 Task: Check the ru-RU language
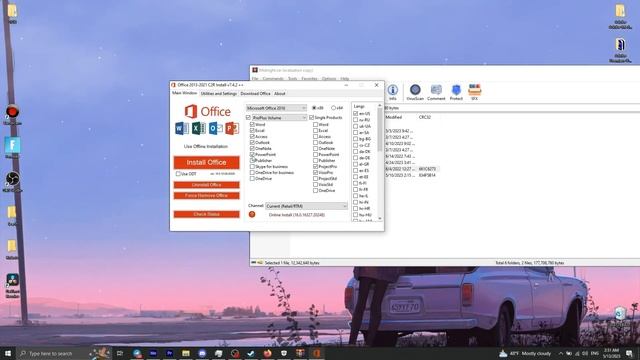[x=356, y=120]
